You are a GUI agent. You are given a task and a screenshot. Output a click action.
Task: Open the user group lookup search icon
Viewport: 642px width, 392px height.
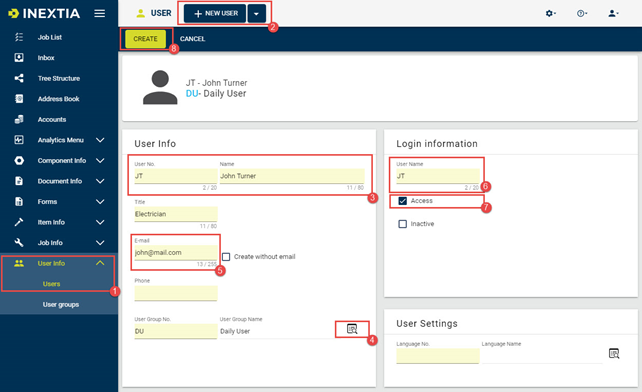click(x=352, y=329)
